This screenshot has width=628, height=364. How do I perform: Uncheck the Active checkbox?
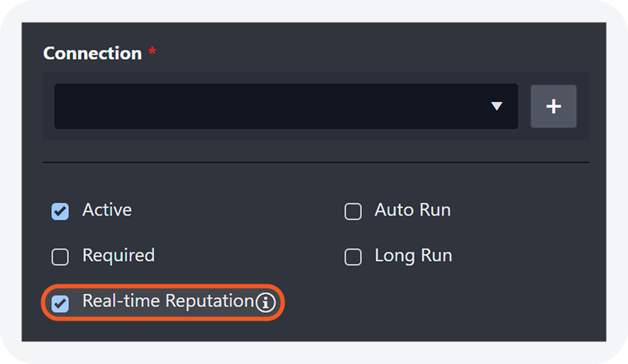click(60, 211)
